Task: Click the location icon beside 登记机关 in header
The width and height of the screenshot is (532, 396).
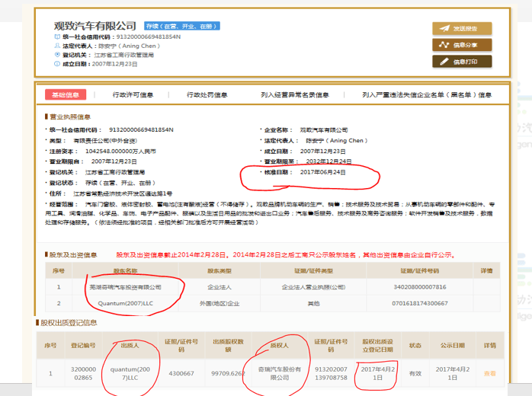Action: pos(57,55)
